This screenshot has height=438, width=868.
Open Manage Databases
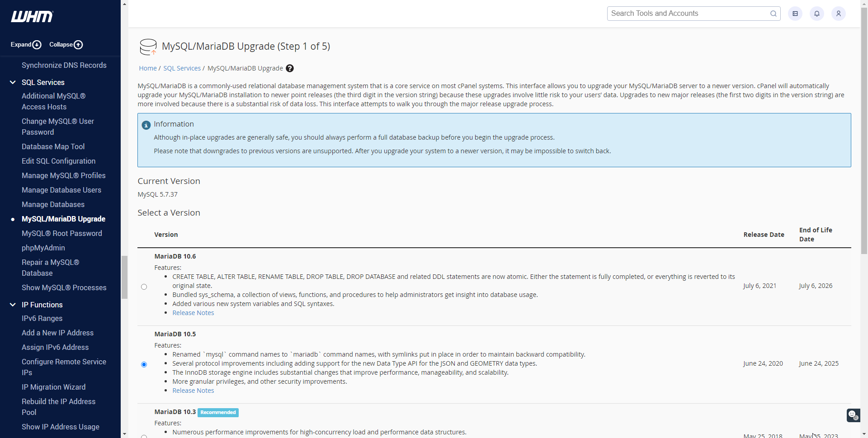(x=53, y=204)
